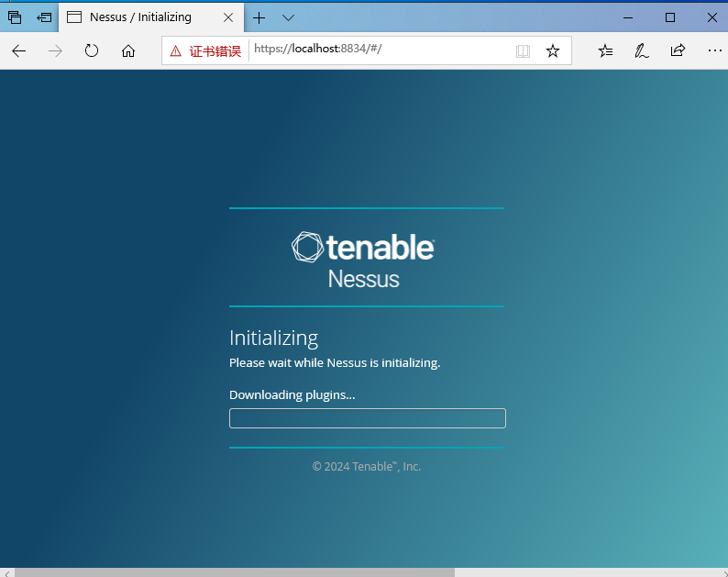Close the browser window

(x=712, y=17)
